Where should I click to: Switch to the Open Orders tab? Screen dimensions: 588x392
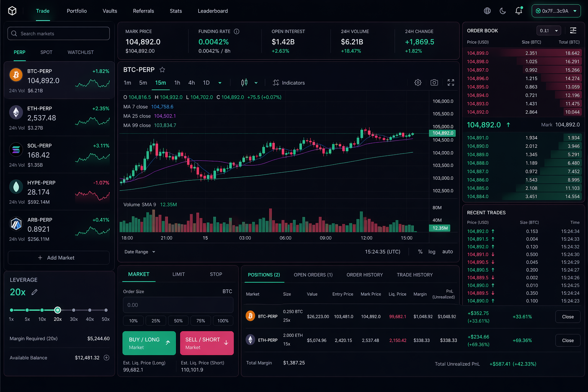pos(313,275)
